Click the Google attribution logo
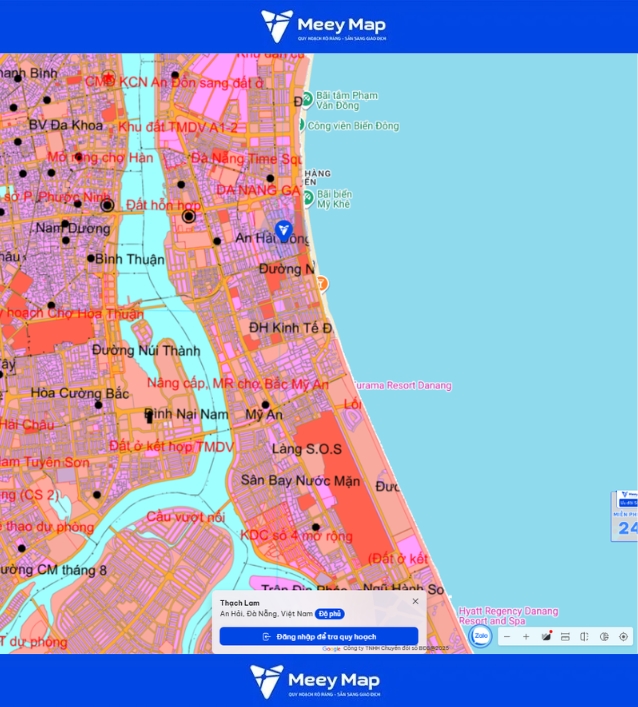Viewport: 638px width, 707px height. [331, 649]
